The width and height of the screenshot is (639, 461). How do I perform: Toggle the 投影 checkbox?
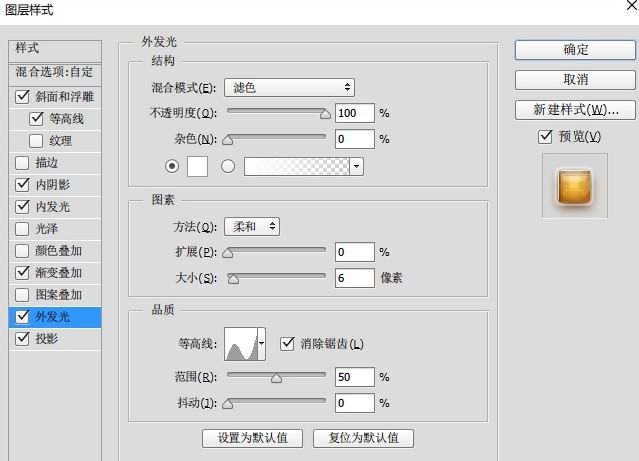tap(22, 339)
